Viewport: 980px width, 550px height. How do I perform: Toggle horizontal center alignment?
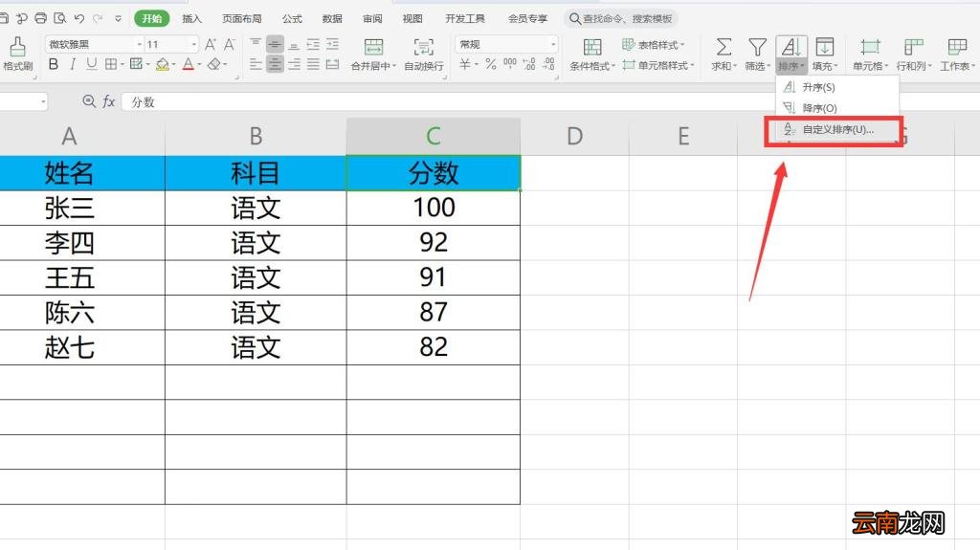pos(275,64)
